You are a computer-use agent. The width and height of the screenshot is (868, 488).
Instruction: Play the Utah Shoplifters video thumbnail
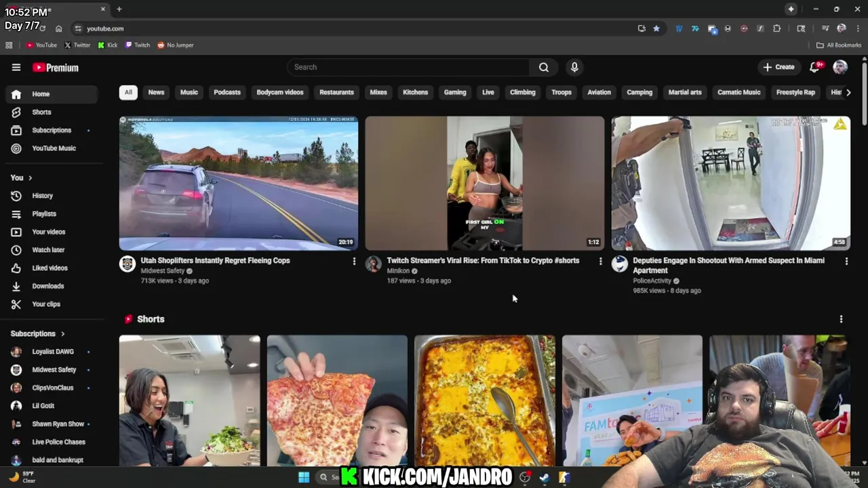point(239,184)
